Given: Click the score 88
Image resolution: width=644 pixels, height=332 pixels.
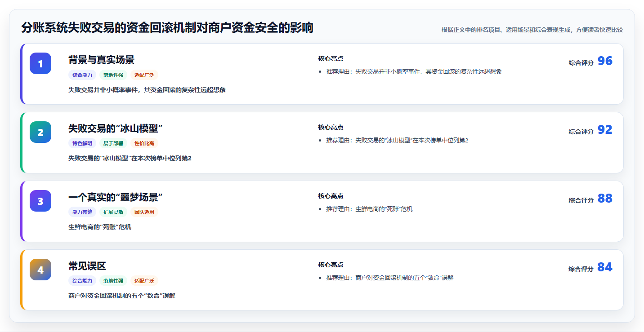Looking at the screenshot, I should [x=605, y=199].
